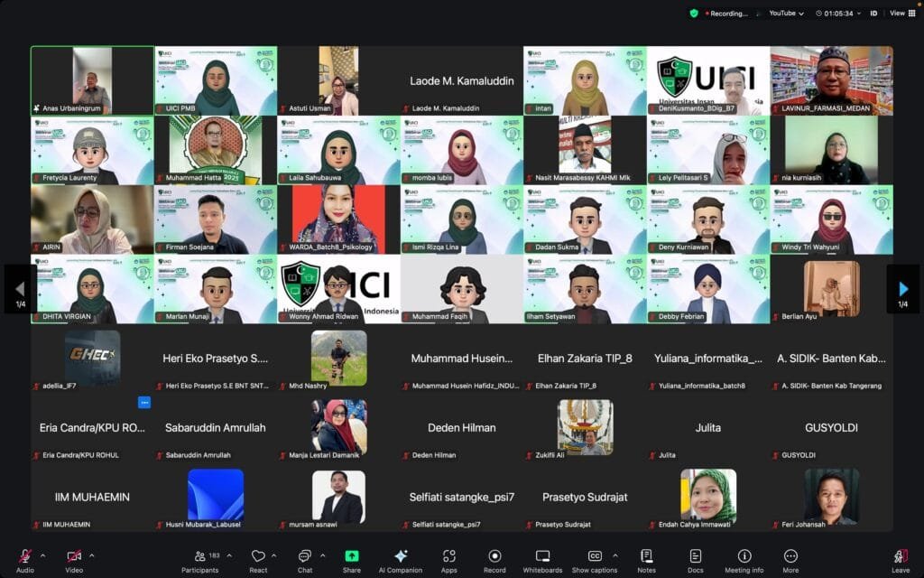Select Anas Urbaningrum's video tile
This screenshot has height=578, width=924.
point(92,80)
